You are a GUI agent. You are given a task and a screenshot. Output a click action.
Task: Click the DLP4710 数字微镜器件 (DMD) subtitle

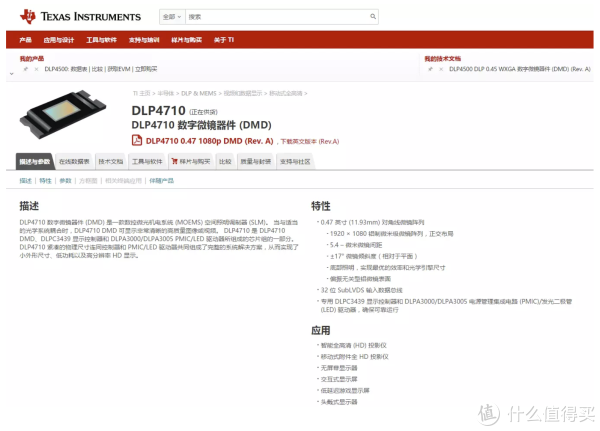(x=202, y=125)
